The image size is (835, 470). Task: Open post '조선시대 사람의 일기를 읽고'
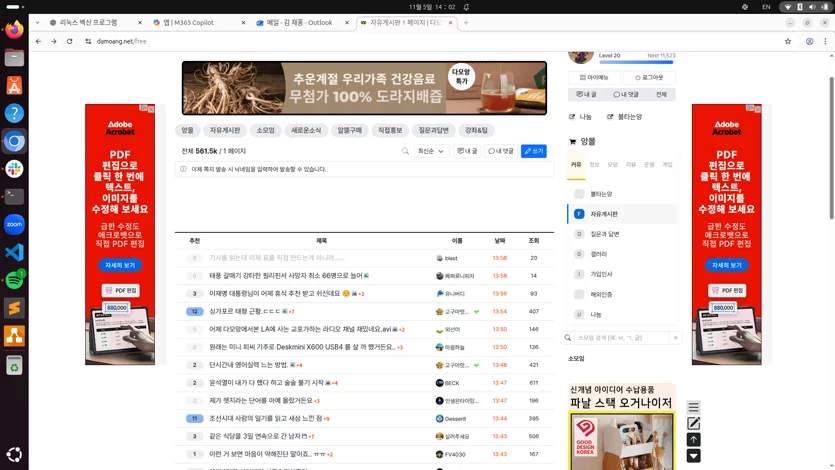pyautogui.click(x=265, y=419)
